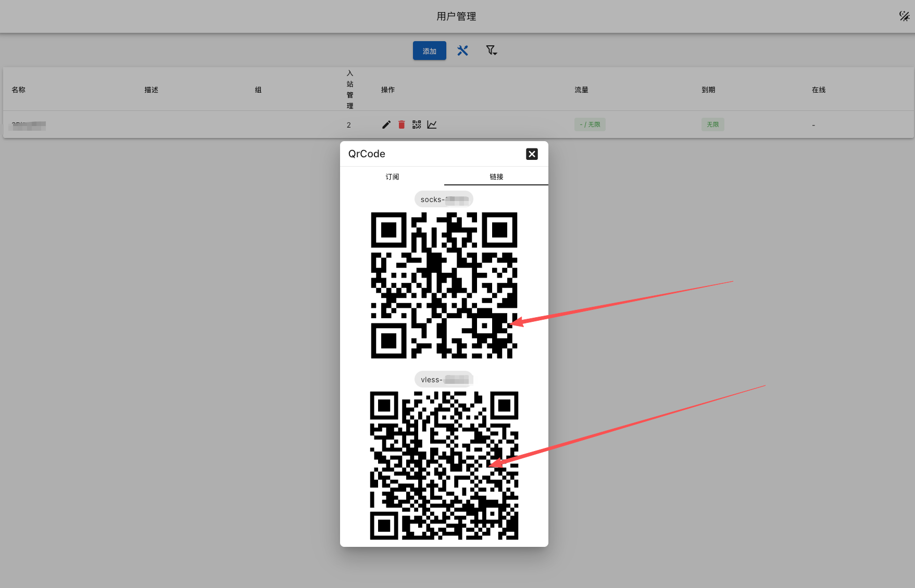Click the vless- link chip
This screenshot has height=588, width=915.
point(444,379)
